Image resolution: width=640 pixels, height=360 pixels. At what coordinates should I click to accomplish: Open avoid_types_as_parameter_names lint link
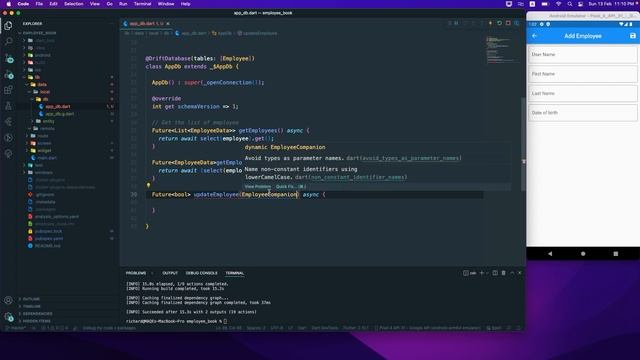coord(411,158)
